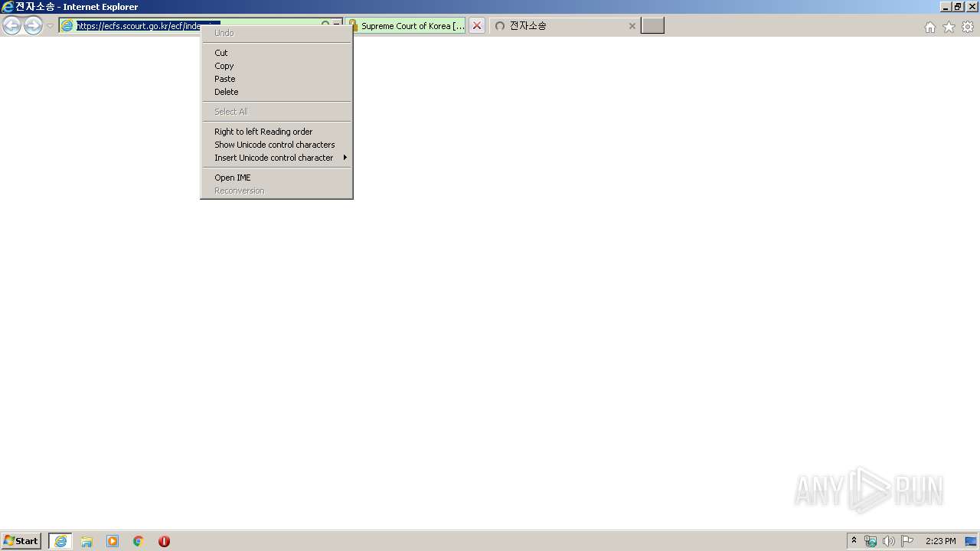
Task: Click the 2:23 PM system clock
Action: (x=940, y=541)
